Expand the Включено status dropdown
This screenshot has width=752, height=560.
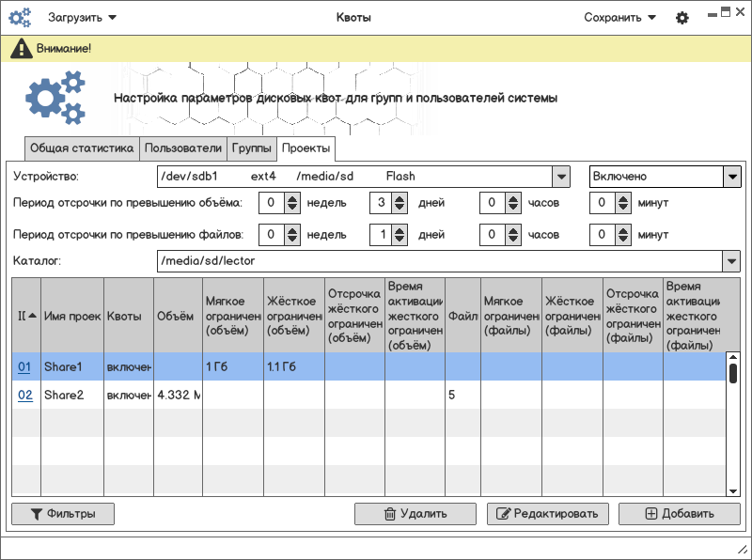(731, 177)
